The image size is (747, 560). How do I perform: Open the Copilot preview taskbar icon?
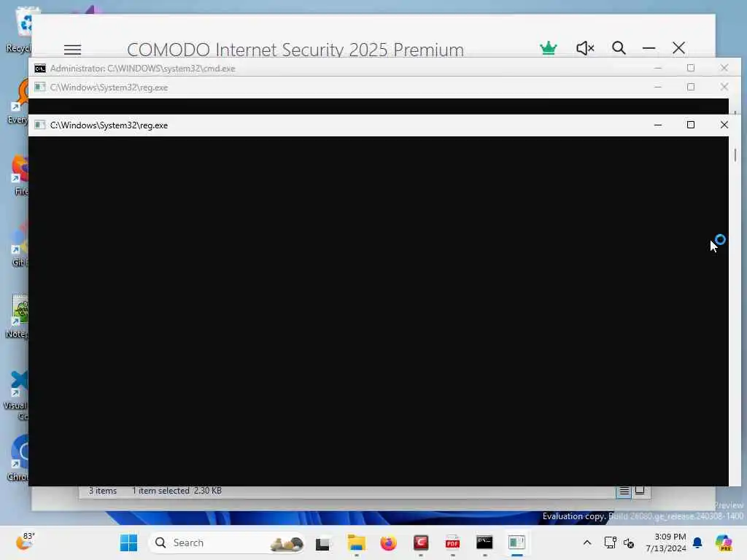pyautogui.click(x=724, y=542)
